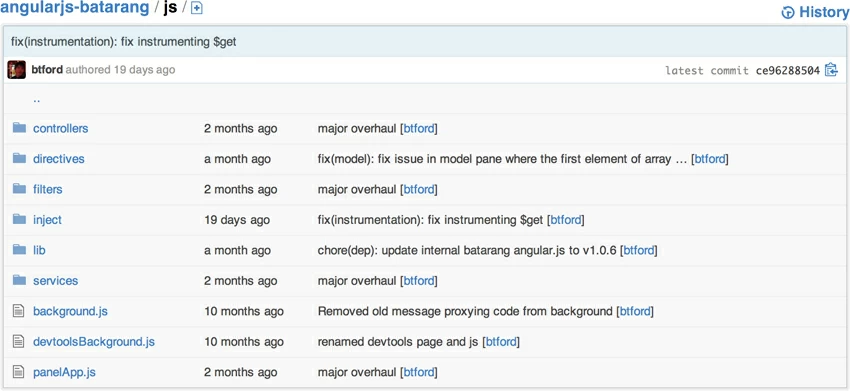Click the major overhaul message in controllers row
This screenshot has width=850, height=391.
point(357,129)
